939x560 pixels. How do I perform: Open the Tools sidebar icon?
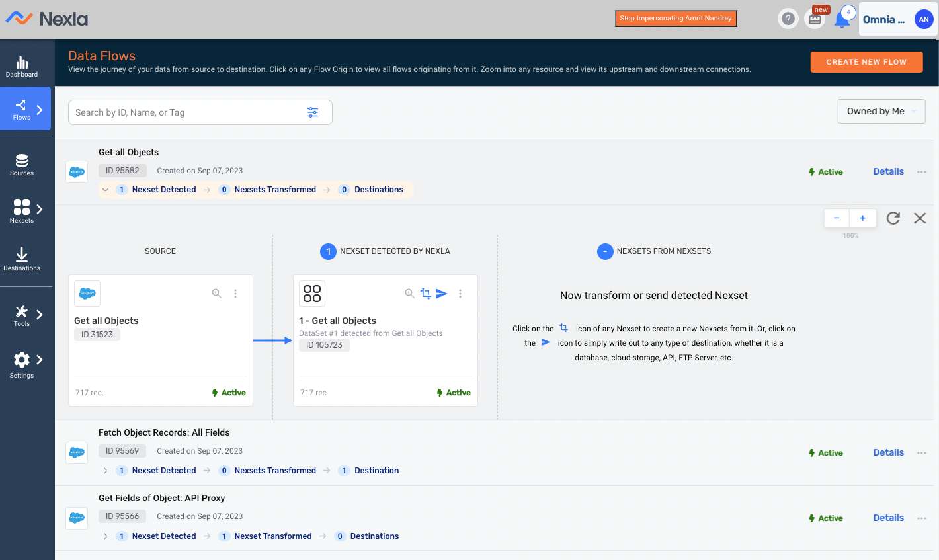pyautogui.click(x=22, y=311)
